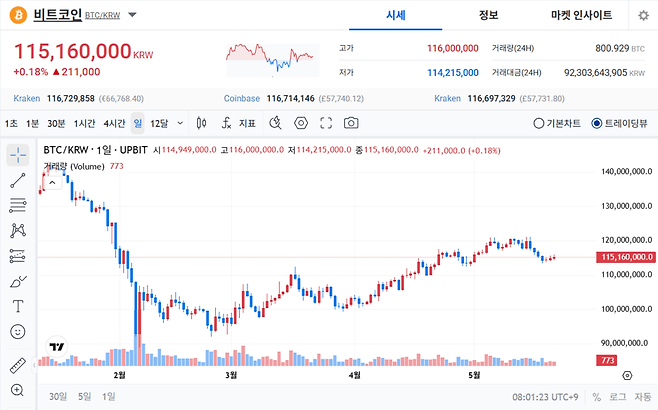Open the 마켓 인사이트 tab
The width and height of the screenshot is (658, 410).
coord(581,15)
